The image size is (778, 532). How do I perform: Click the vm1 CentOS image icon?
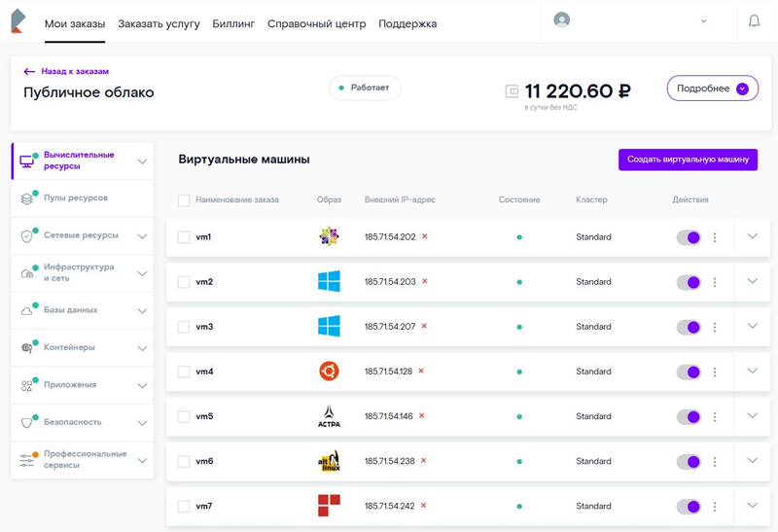tap(329, 236)
